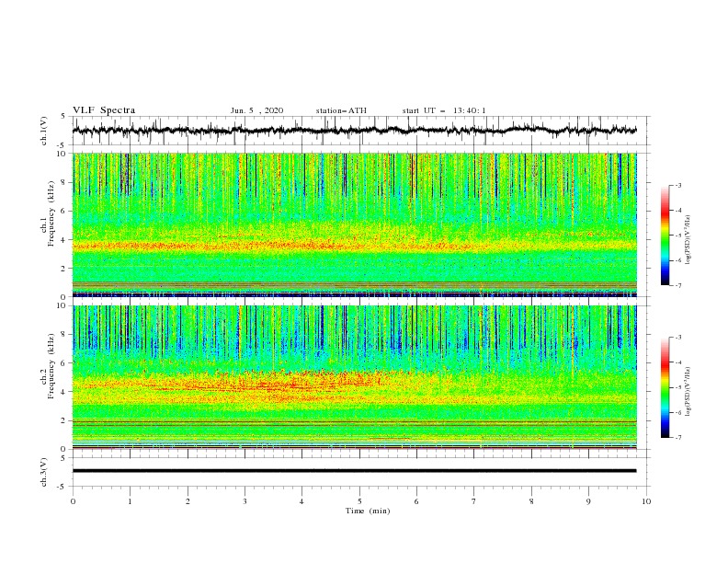The height and width of the screenshot is (563, 728).
Task: Click the ch.2 spectrogram panel
Action: click(x=354, y=377)
